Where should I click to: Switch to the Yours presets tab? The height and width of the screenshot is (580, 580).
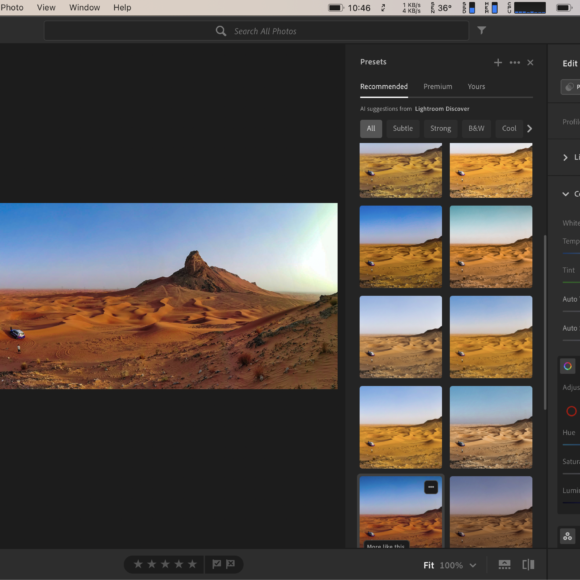tap(476, 87)
